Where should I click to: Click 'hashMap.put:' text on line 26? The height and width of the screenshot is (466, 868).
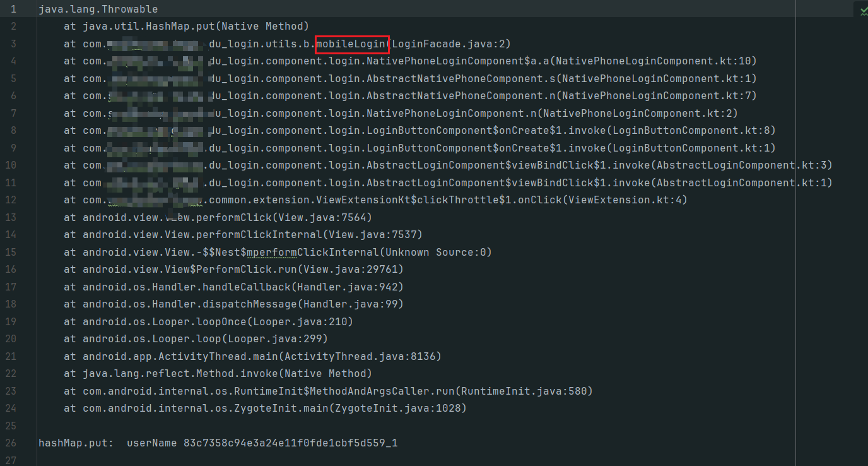76,443
